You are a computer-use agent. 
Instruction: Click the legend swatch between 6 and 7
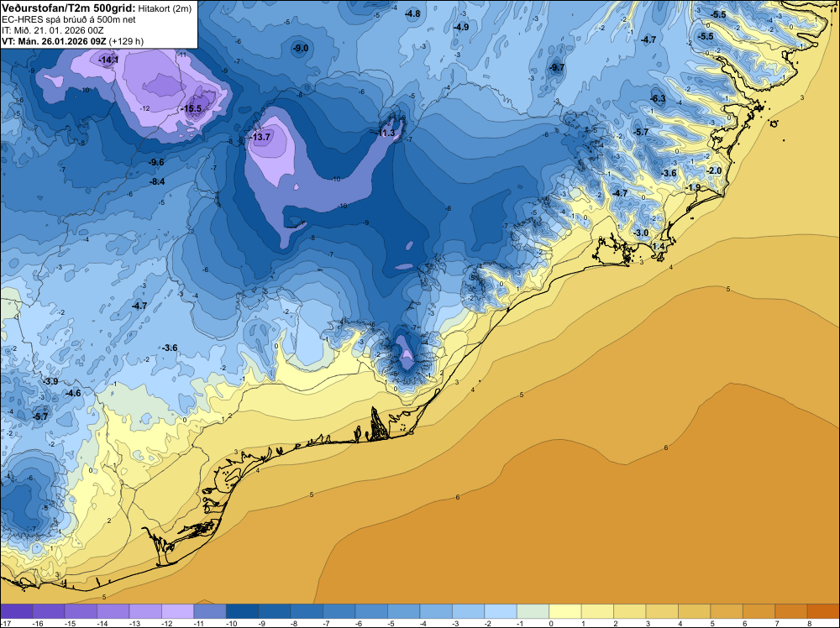[x=759, y=611]
